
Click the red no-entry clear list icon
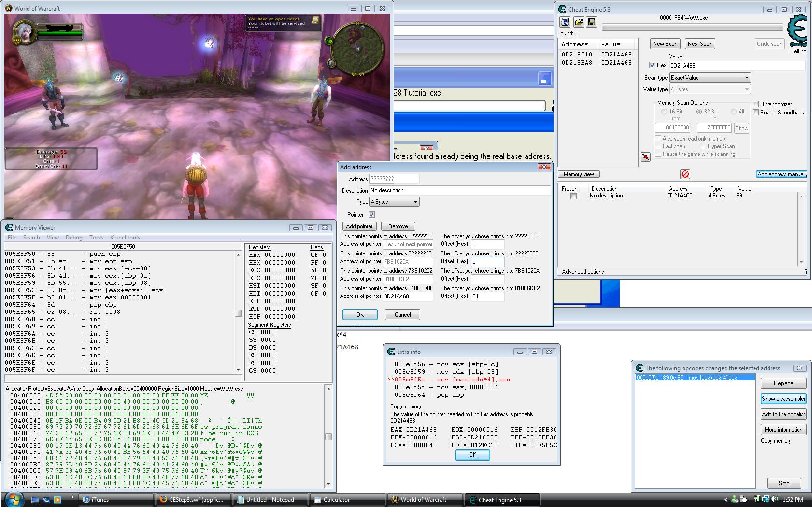click(x=685, y=174)
